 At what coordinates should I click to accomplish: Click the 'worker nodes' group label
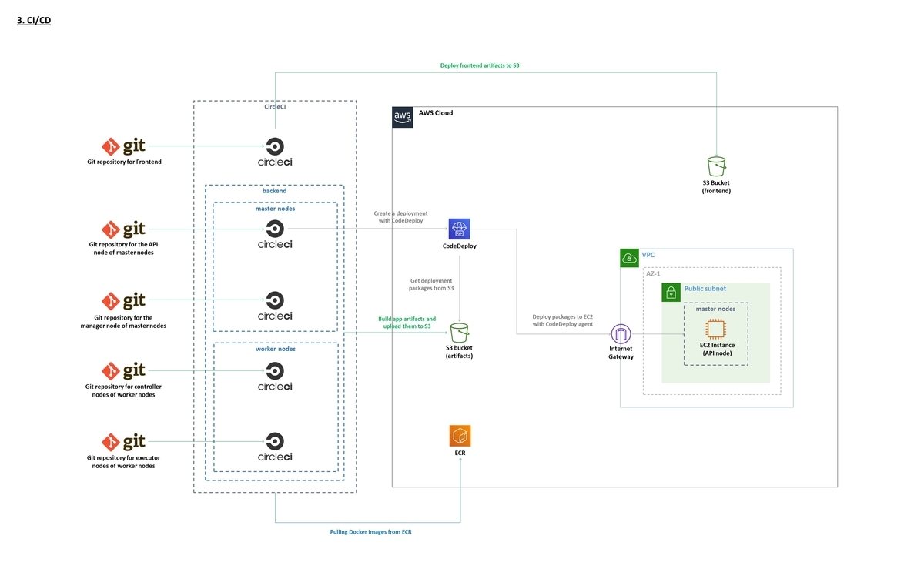275,349
